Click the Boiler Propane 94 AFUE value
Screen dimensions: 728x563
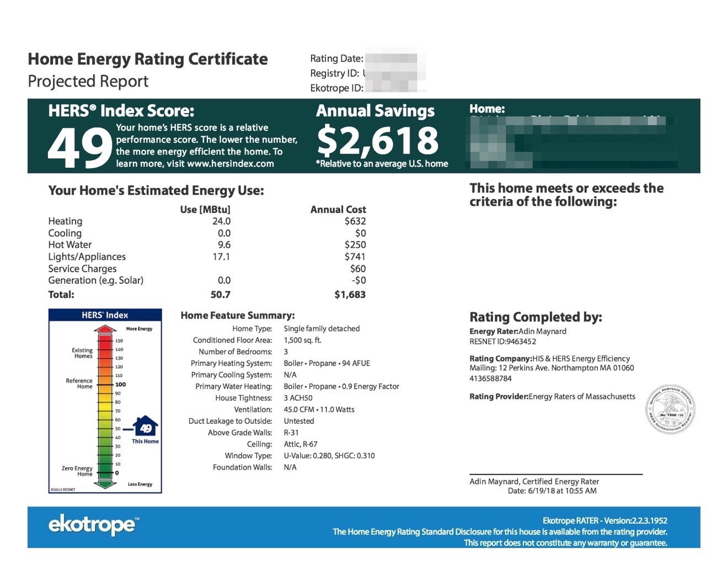[x=326, y=364]
